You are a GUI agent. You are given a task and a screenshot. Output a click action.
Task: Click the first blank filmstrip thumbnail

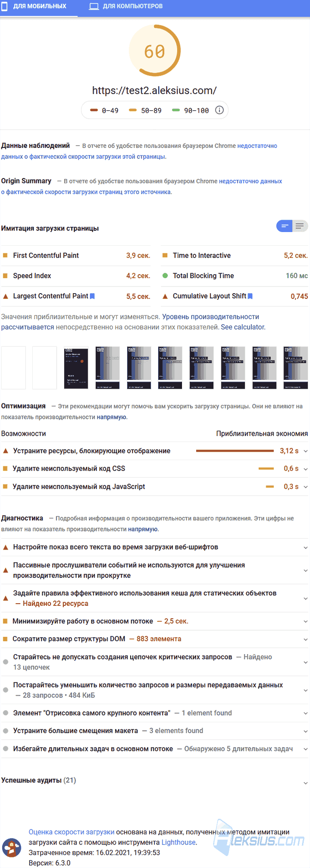13,368
